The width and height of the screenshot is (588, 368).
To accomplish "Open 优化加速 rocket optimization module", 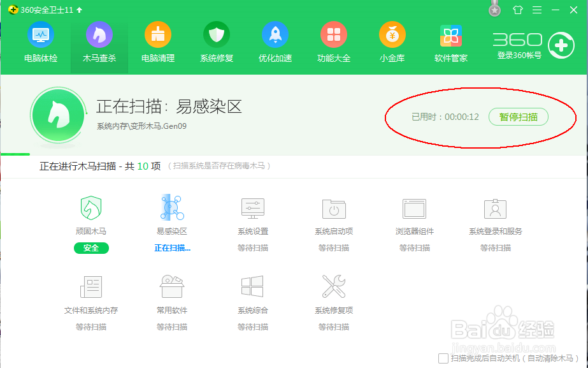I will click(275, 42).
